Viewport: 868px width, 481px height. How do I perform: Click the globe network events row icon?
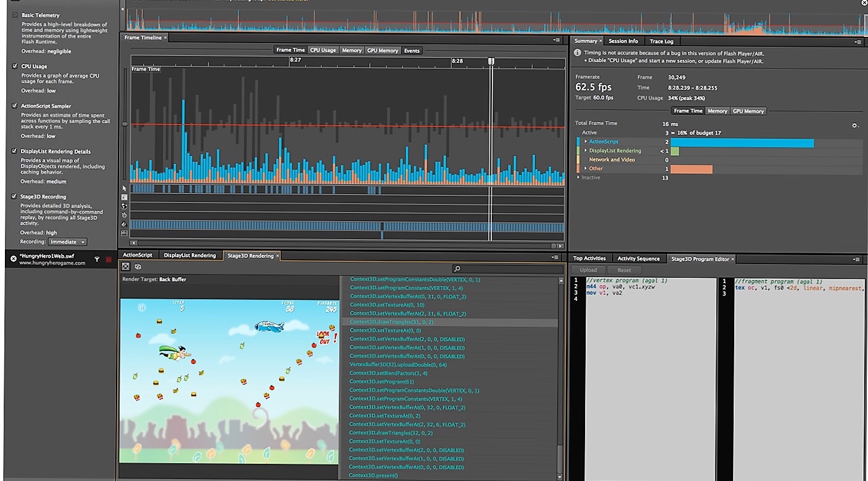pyautogui.click(x=124, y=206)
